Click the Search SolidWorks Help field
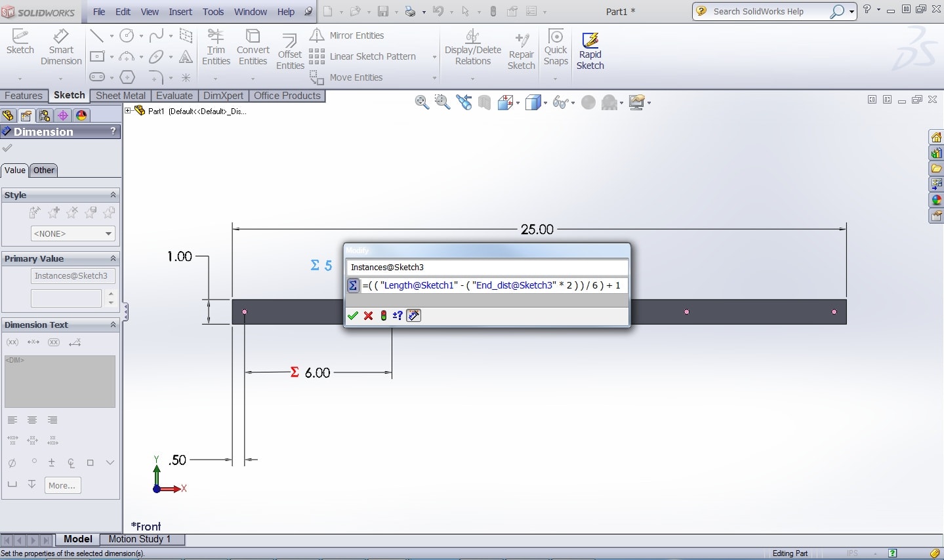Screen dimensions: 944x560 (770, 11)
